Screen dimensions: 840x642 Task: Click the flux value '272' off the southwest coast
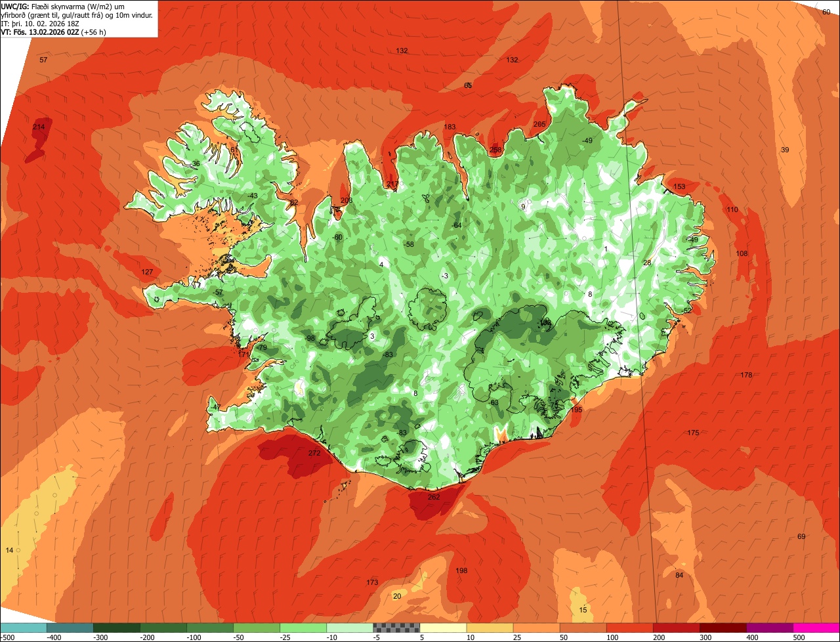point(314,453)
